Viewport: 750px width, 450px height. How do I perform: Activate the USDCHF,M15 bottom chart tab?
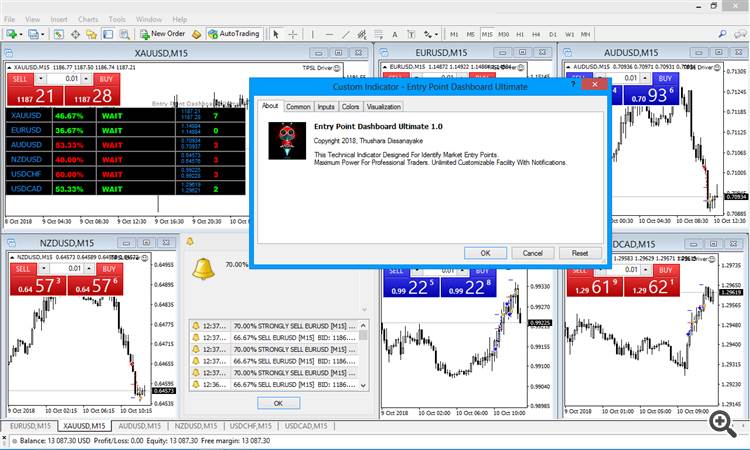[251, 426]
